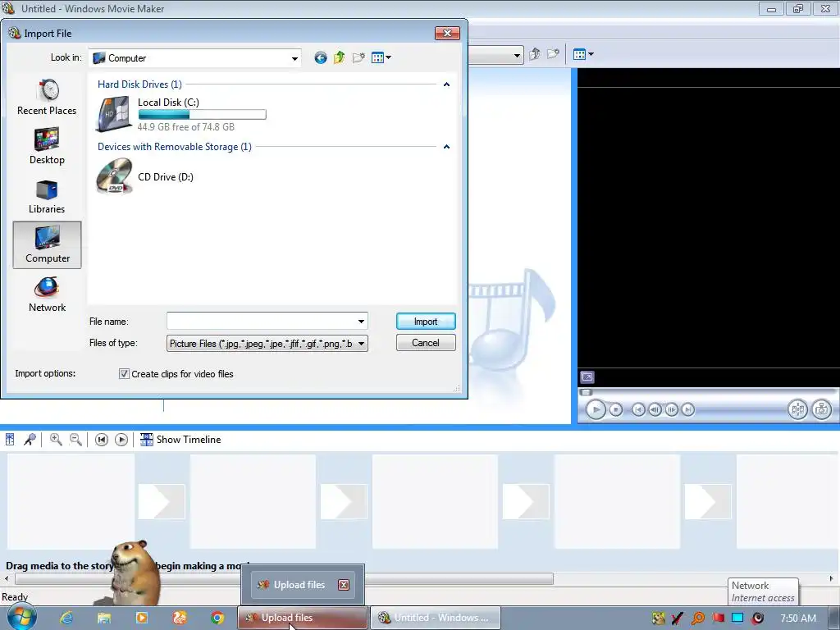Image resolution: width=840 pixels, height=630 pixels.
Task: Click the orange magnifier tray icon
Action: point(698,618)
